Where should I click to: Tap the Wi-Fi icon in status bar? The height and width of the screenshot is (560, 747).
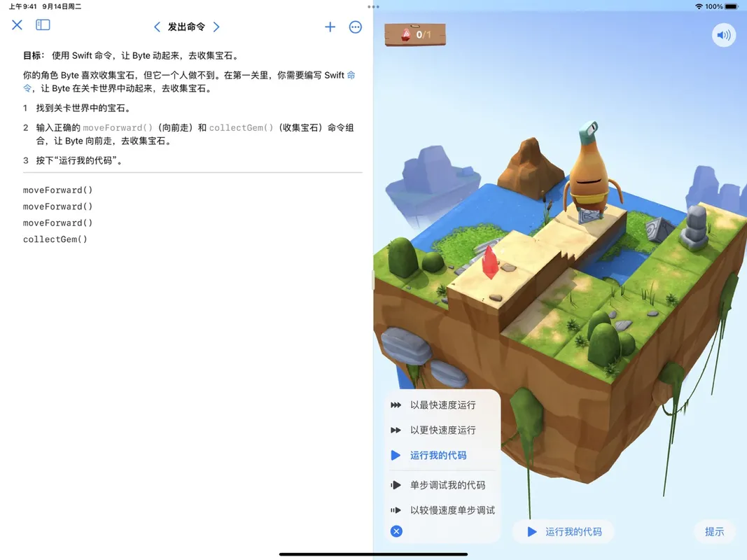tap(699, 7)
